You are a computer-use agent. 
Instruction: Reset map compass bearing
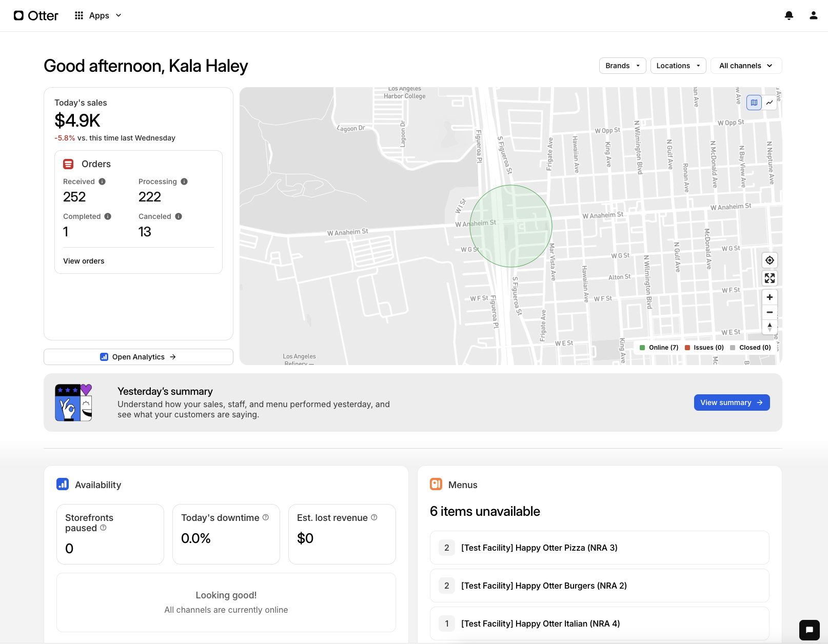click(x=770, y=327)
